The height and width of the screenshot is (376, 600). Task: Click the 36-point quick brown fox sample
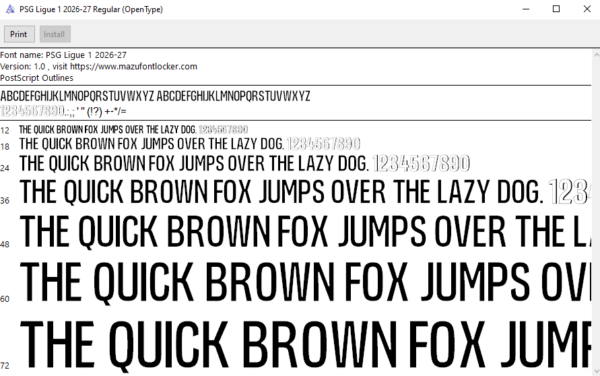tap(305, 191)
